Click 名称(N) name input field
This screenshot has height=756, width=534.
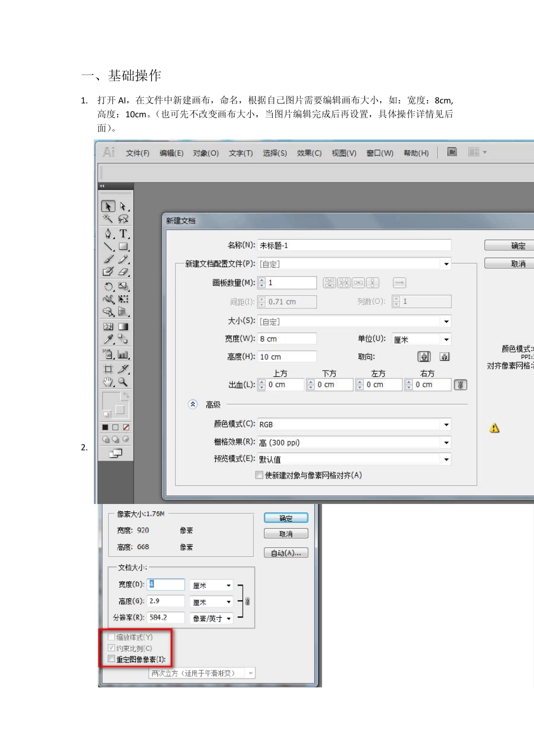(x=354, y=245)
